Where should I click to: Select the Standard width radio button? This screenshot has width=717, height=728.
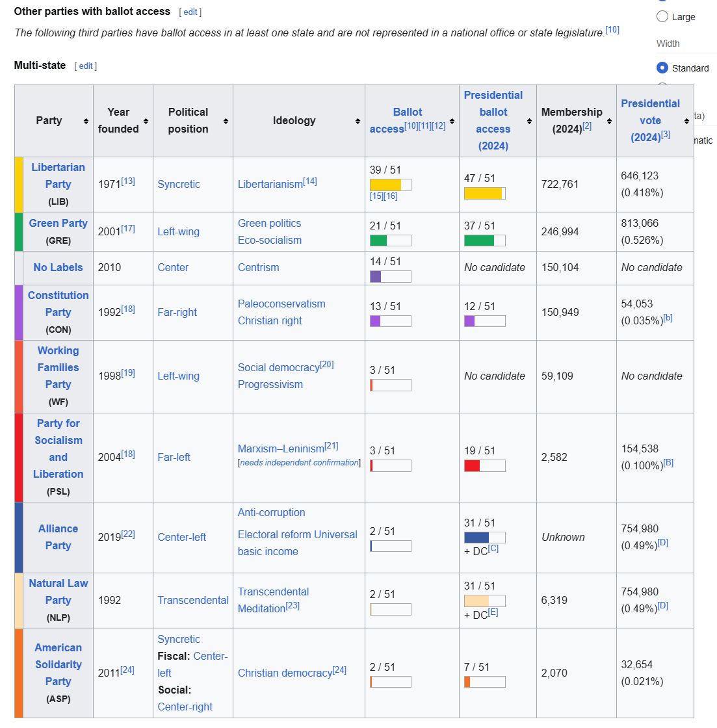pos(662,68)
